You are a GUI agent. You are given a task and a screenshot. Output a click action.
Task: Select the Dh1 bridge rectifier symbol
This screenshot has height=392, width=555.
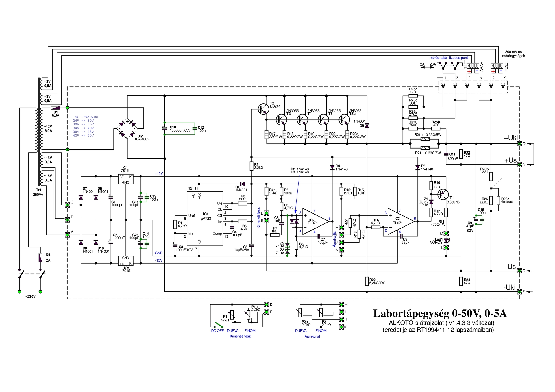click(127, 128)
